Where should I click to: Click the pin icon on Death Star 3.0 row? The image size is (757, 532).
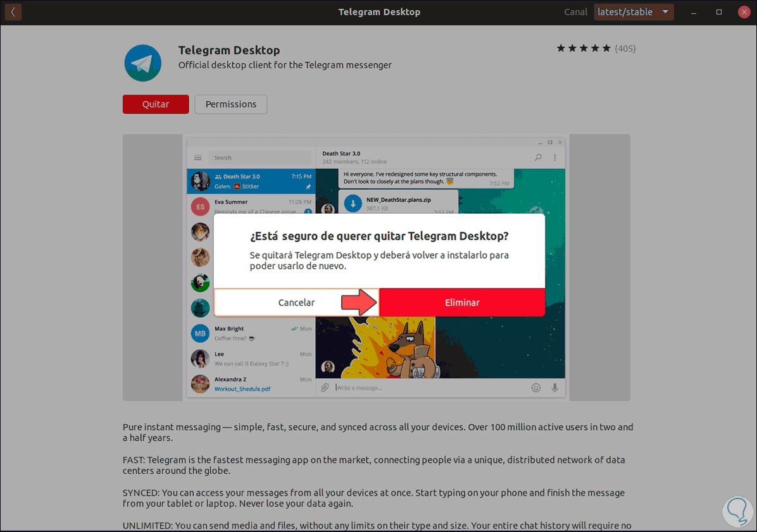point(308,187)
